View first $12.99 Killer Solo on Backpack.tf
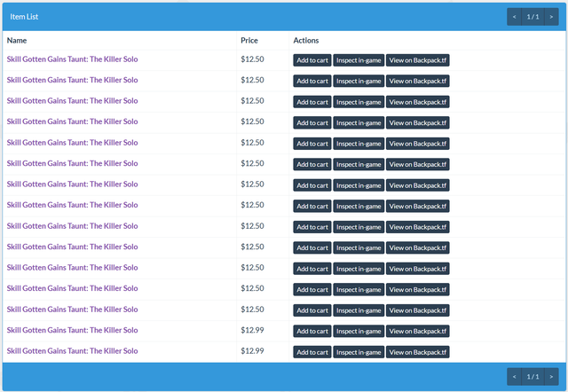The height and width of the screenshot is (392, 568). click(418, 331)
